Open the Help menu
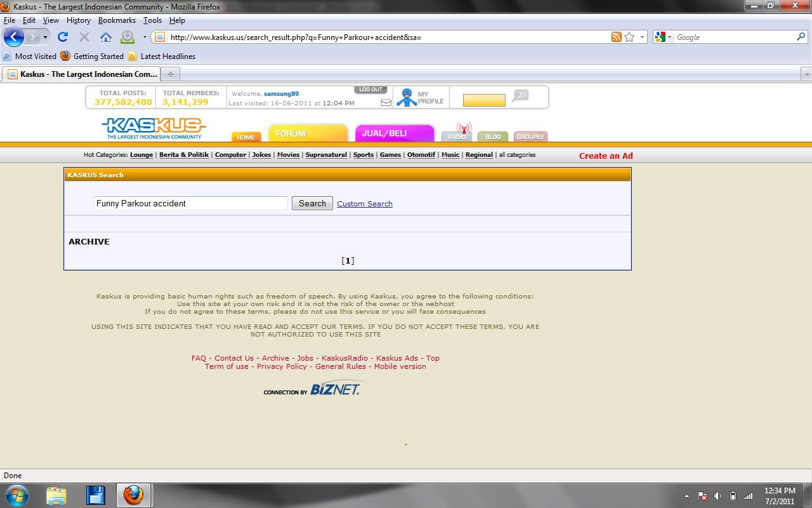The image size is (812, 508). [177, 20]
